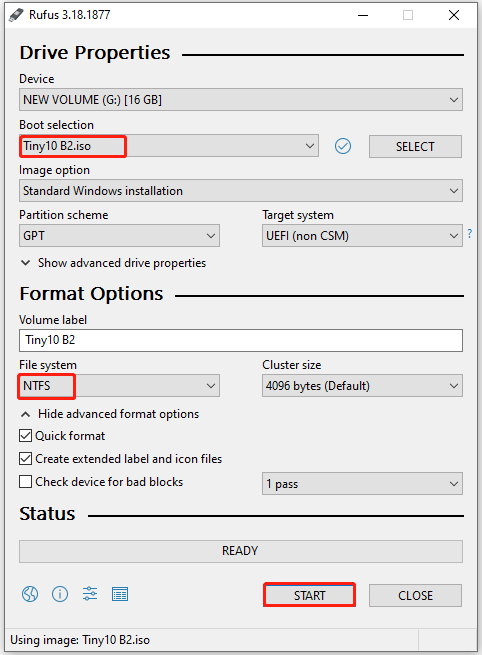
Task: Collapse Hide advanced format options
Action: click(110, 414)
